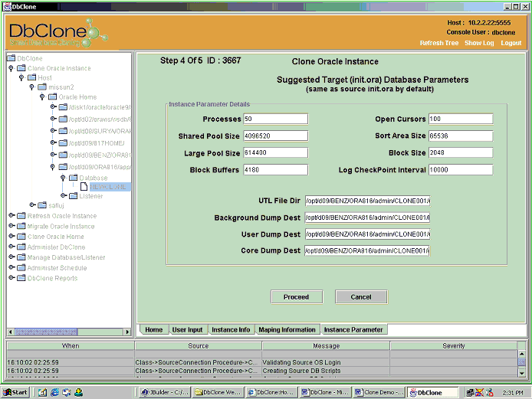Image resolution: width=532 pixels, height=399 pixels.
Task: Click folder icon beside Oracle Home
Action: pyautogui.click(x=53, y=97)
